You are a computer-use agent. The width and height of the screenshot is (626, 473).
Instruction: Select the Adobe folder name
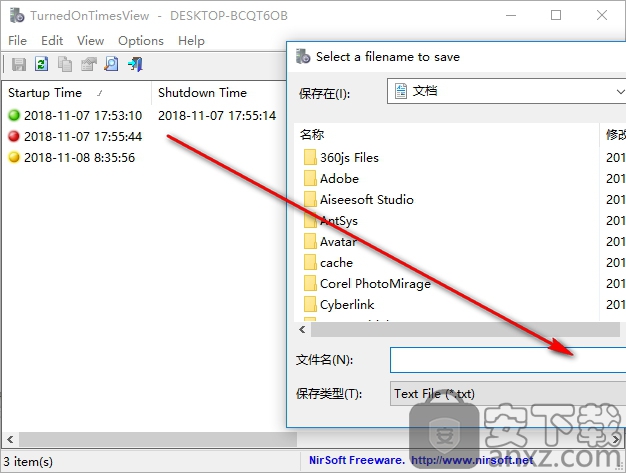(339, 178)
